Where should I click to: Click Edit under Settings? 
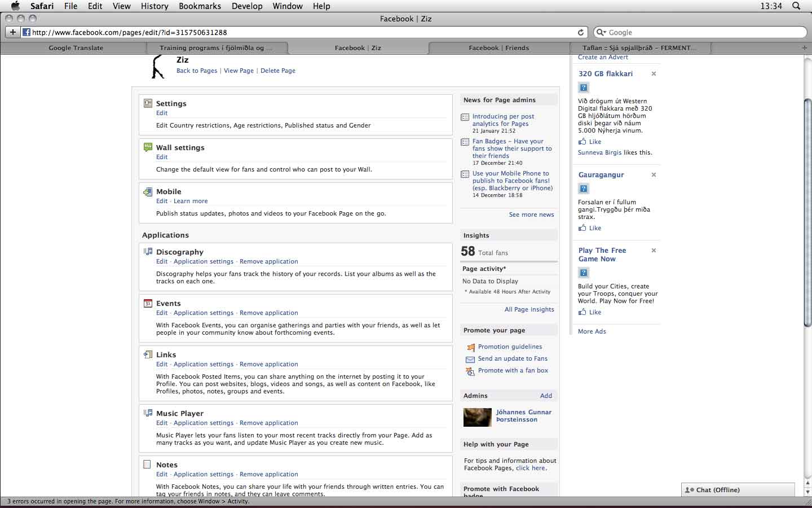coord(162,113)
